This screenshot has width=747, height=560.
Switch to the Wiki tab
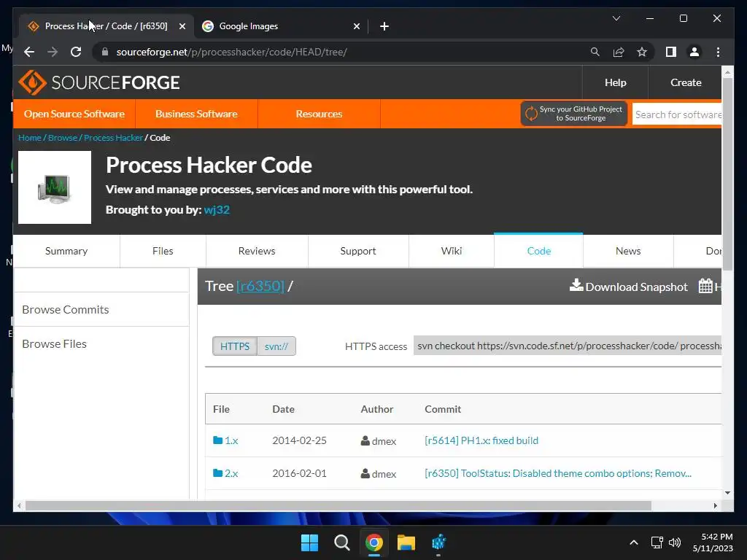451,251
